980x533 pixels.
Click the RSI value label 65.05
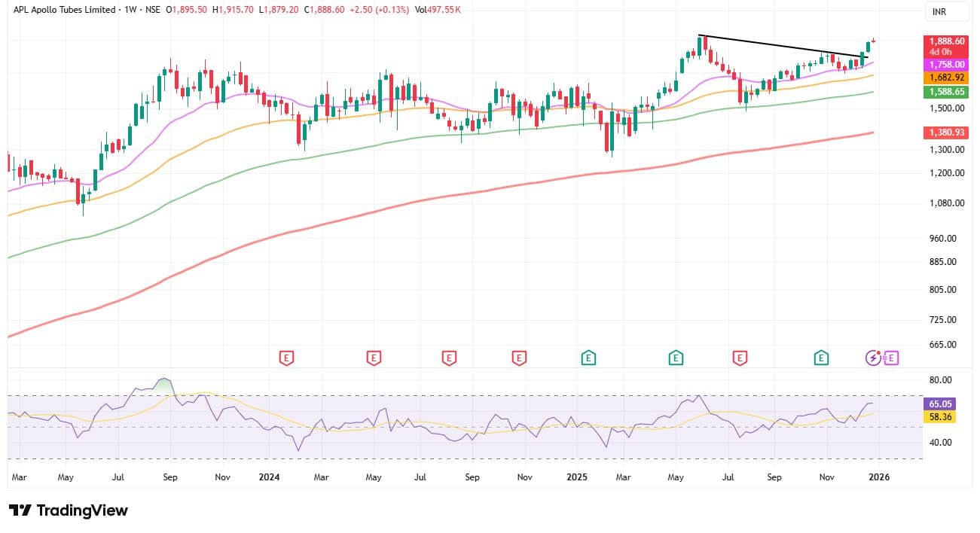[x=939, y=404]
